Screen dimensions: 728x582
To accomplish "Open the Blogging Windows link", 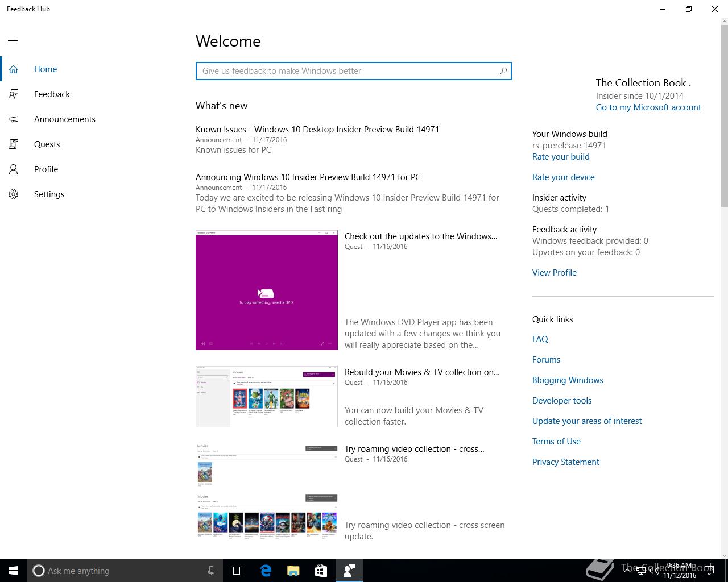I will coord(568,380).
